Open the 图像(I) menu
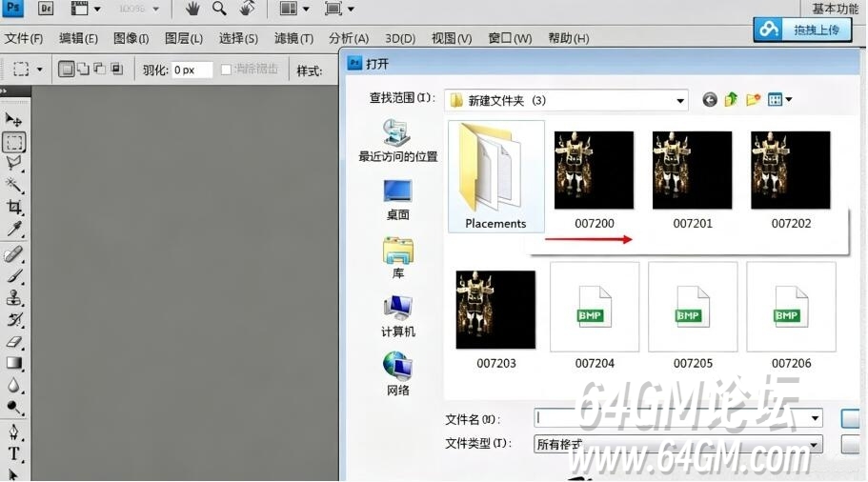Image resolution: width=868 pixels, height=482 pixels. (131, 38)
